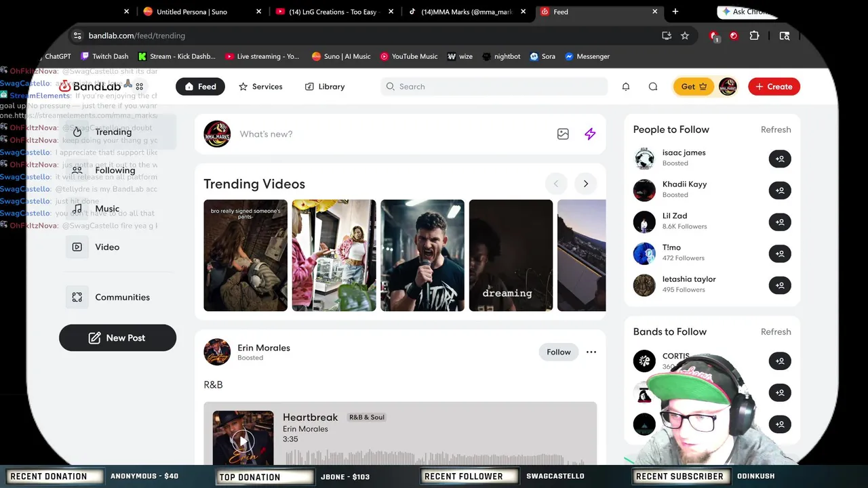Open Twitch Dash bookmark
Image resolution: width=868 pixels, height=488 pixels.
[104, 56]
